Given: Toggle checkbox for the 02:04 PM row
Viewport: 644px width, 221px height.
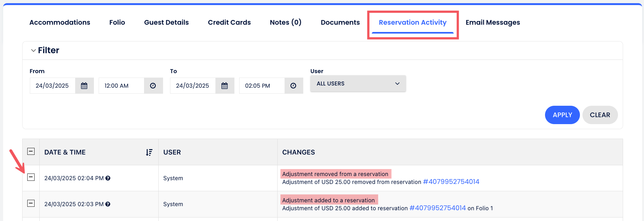Looking at the screenshot, I should pyautogui.click(x=31, y=177).
